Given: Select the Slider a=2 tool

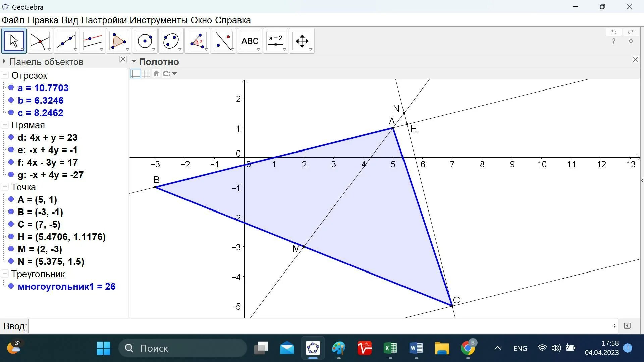Looking at the screenshot, I should tap(275, 41).
